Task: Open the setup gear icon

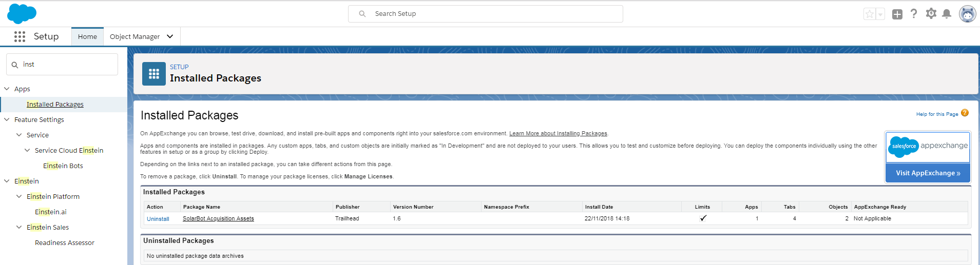Action: [x=931, y=14]
